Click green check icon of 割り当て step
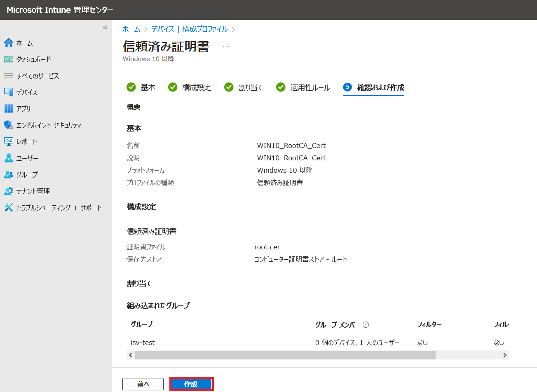 pyautogui.click(x=229, y=87)
